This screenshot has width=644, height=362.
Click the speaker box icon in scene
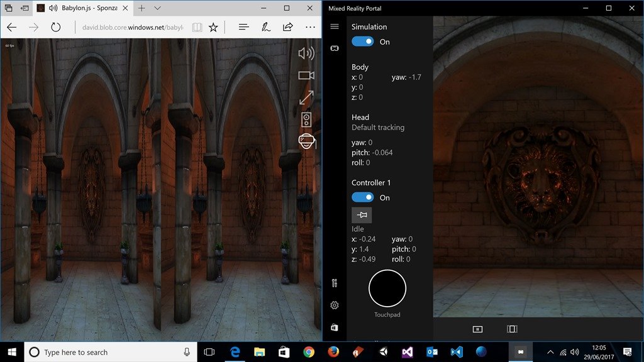pyautogui.click(x=306, y=120)
